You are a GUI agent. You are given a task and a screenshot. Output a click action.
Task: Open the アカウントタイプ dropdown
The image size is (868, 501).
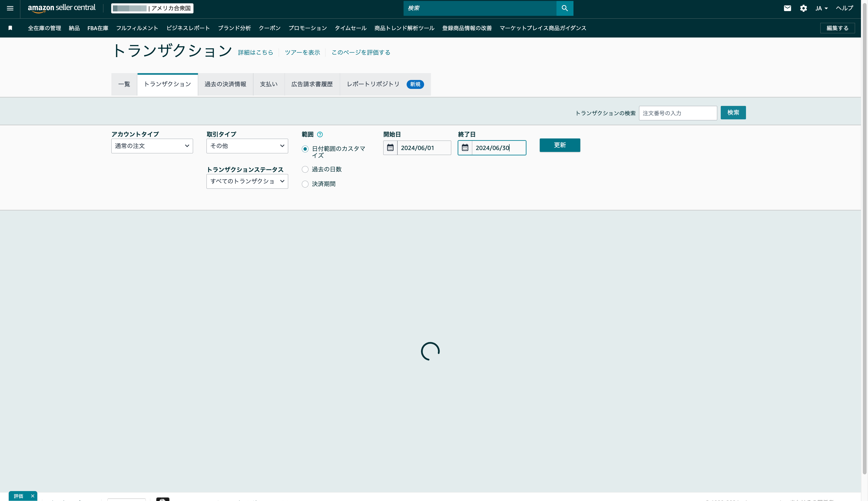(x=152, y=146)
